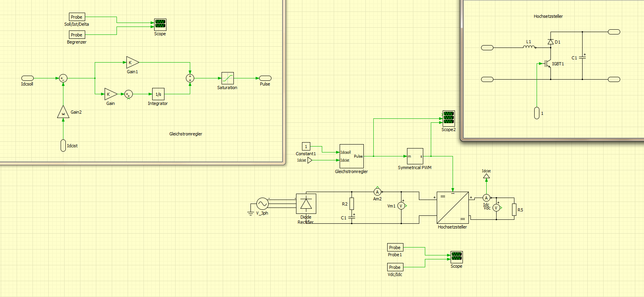Select the Gain1 amplifier block

click(x=132, y=63)
